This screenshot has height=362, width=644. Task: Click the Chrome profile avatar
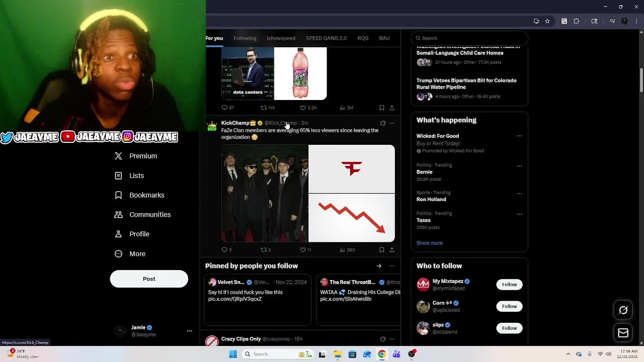[624, 21]
